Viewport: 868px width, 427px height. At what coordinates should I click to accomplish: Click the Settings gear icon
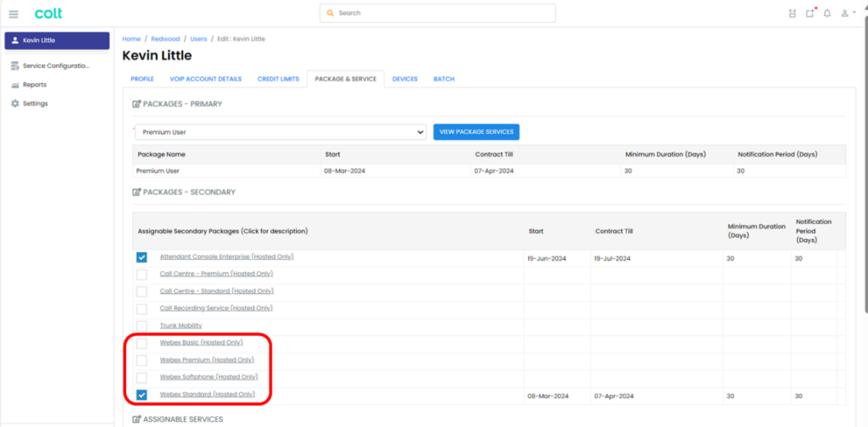(15, 103)
